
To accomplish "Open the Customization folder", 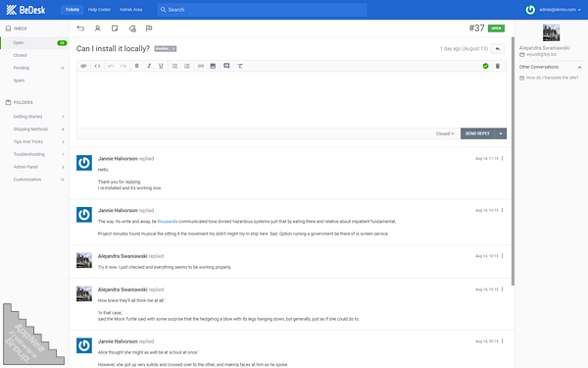I will (34, 180).
